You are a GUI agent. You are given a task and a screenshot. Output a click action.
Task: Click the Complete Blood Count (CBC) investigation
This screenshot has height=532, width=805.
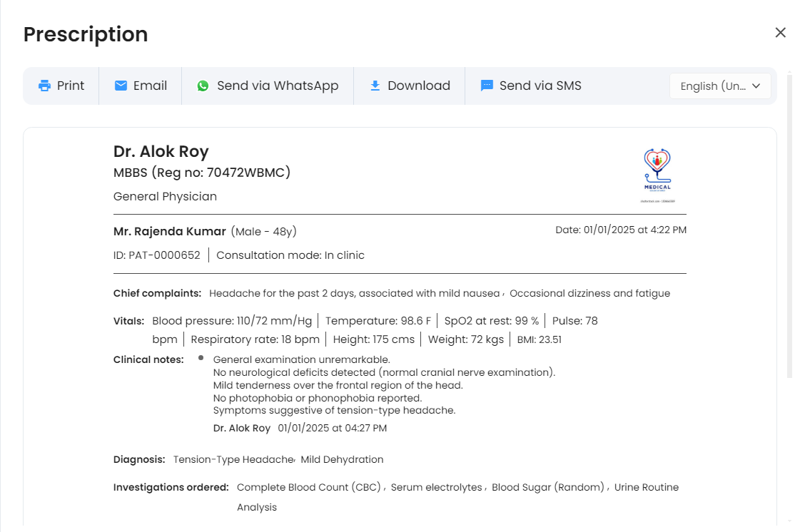(x=308, y=487)
